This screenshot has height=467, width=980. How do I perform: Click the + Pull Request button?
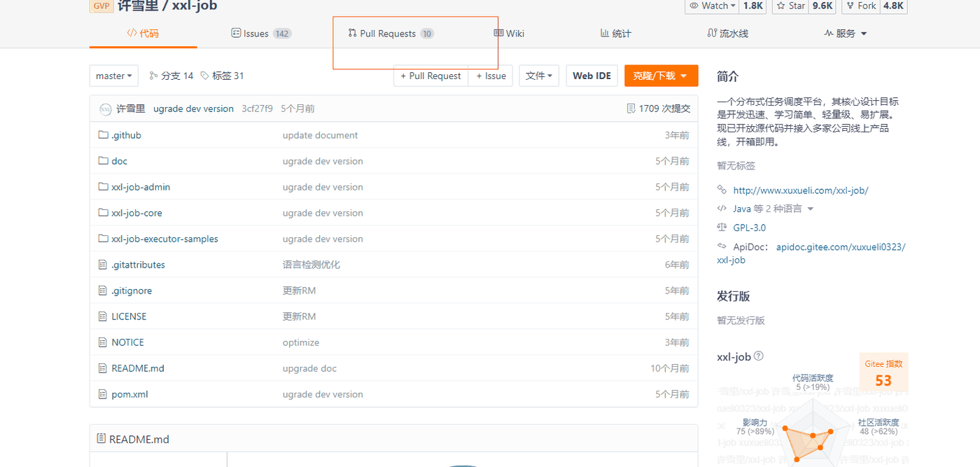tap(430, 76)
